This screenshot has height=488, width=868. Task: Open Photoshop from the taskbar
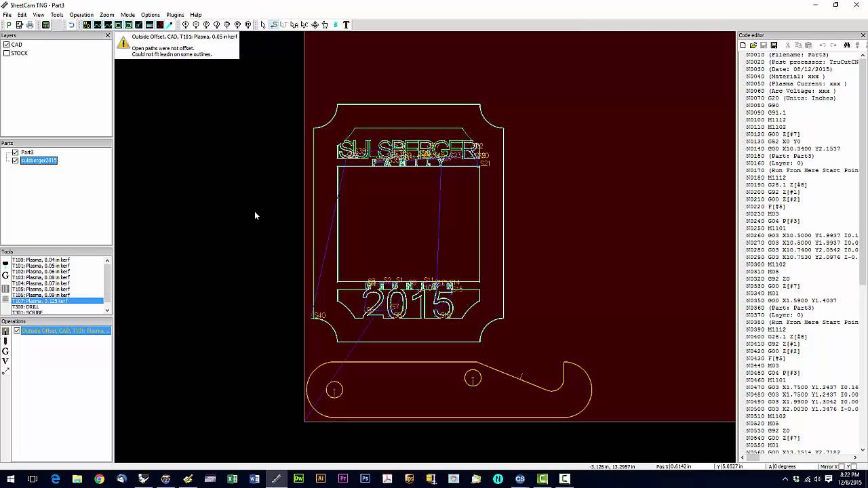click(365, 479)
